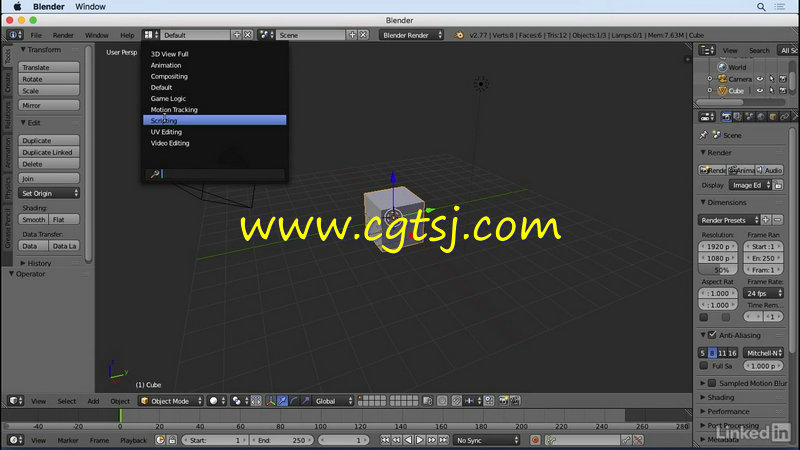
Task: Click the Join button
Action: click(x=49, y=179)
